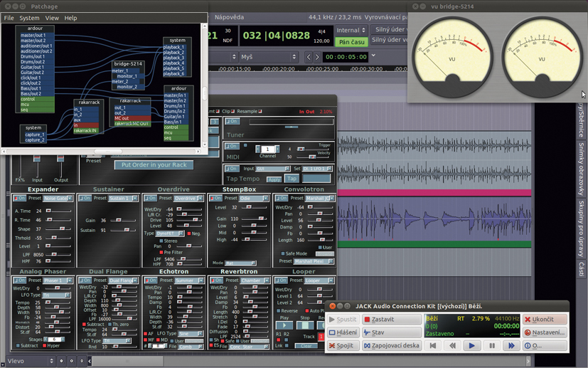Open Patchage View menu

(x=52, y=18)
